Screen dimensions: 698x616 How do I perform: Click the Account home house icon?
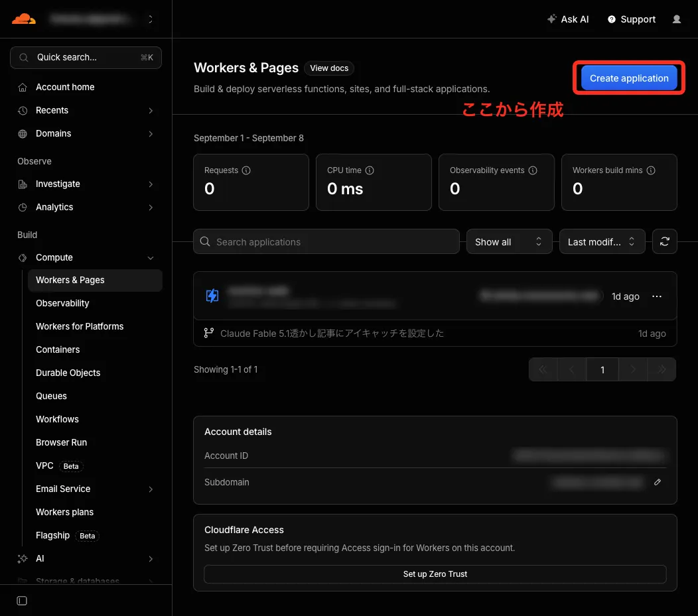point(23,87)
